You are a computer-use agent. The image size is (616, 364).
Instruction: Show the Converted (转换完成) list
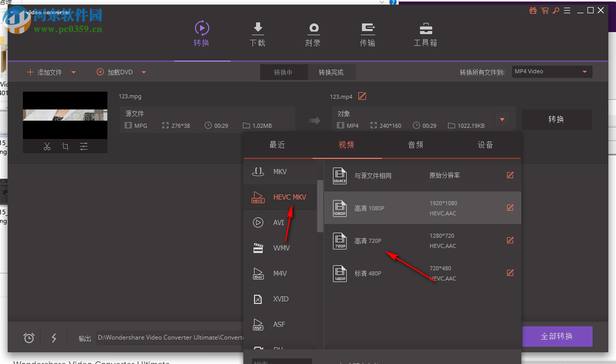331,72
